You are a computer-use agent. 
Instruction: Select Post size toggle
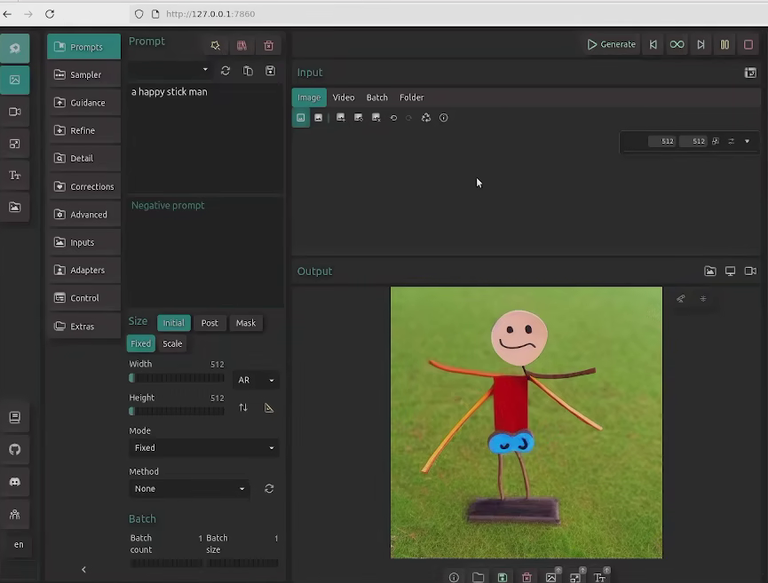click(210, 323)
